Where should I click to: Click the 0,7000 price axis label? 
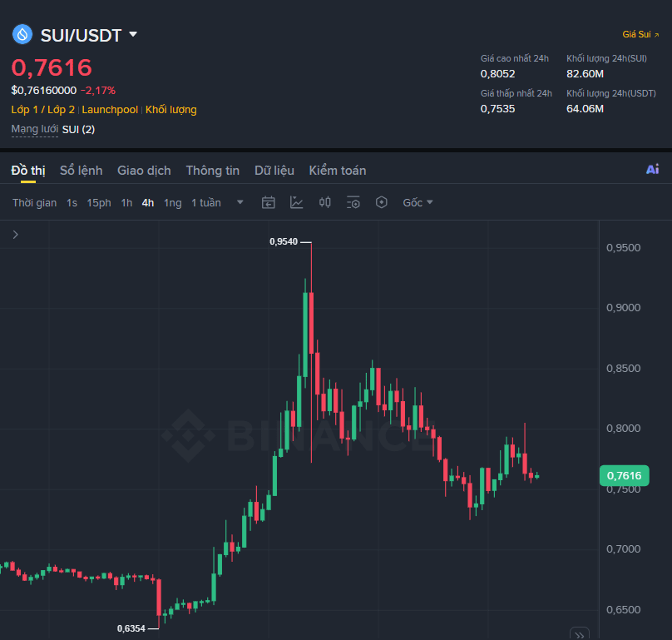[623, 549]
